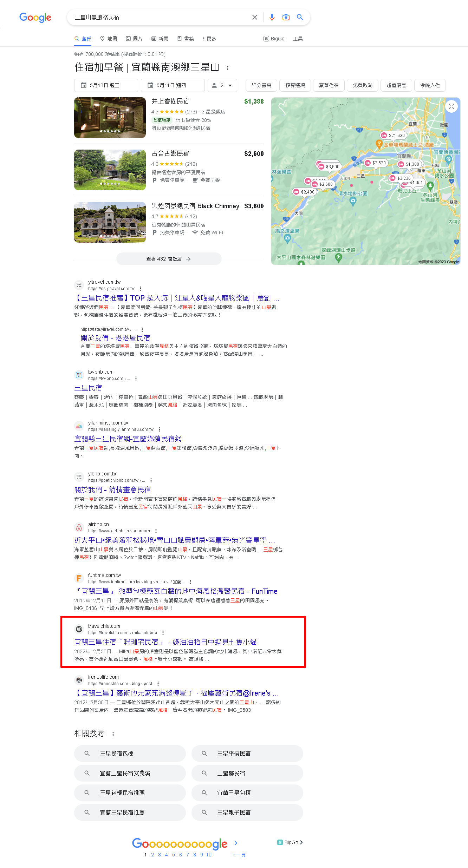
Task: Click the airbnb favicon in results
Action: click(x=79, y=527)
